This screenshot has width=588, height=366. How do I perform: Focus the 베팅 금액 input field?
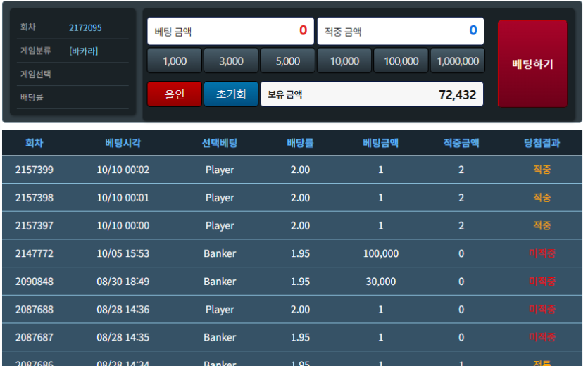click(x=231, y=31)
